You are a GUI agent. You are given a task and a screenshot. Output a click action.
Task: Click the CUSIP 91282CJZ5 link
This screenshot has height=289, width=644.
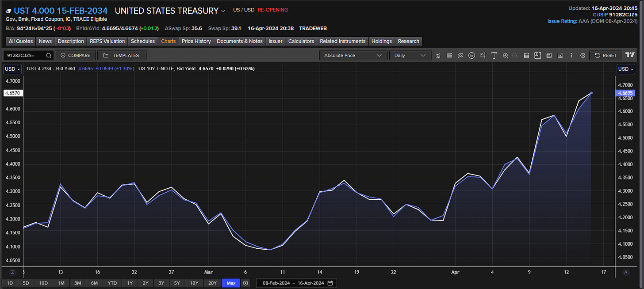click(615, 15)
